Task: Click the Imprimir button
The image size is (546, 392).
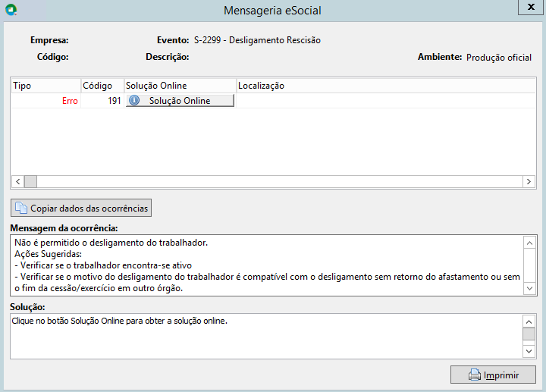Action: click(x=493, y=375)
